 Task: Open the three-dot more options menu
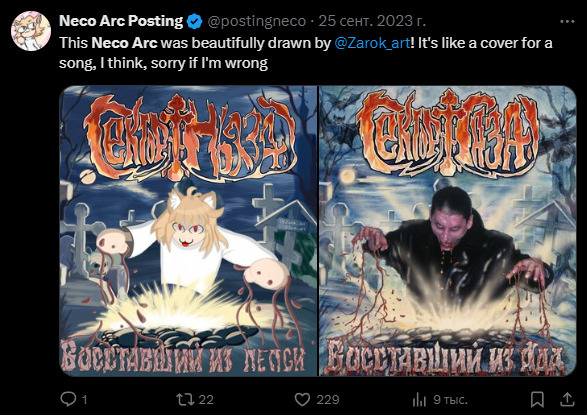pos(567,22)
